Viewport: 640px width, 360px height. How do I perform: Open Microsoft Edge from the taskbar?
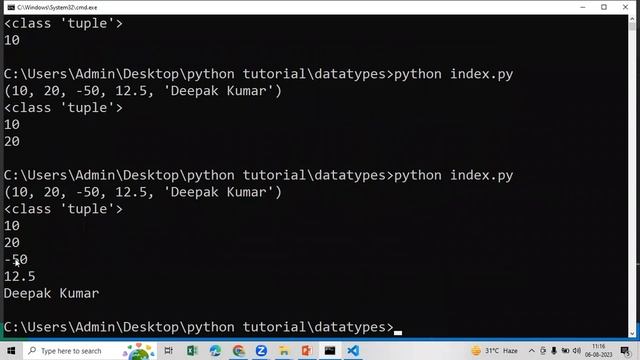[215, 351]
